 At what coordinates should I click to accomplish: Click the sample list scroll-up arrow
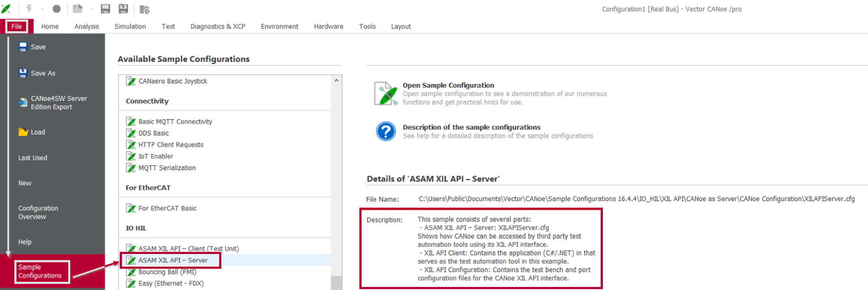tap(336, 81)
